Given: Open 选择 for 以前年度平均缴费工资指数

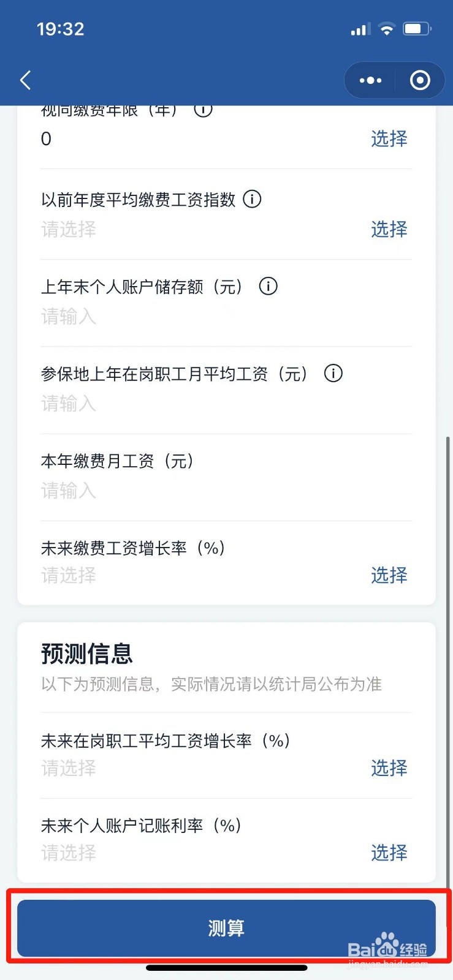Looking at the screenshot, I should [389, 230].
